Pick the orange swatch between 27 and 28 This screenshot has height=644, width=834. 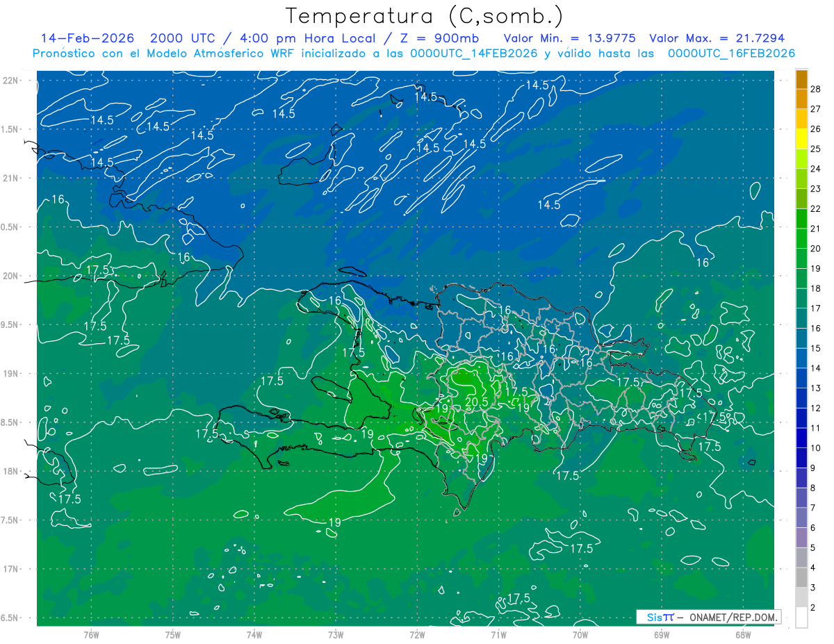(x=801, y=99)
